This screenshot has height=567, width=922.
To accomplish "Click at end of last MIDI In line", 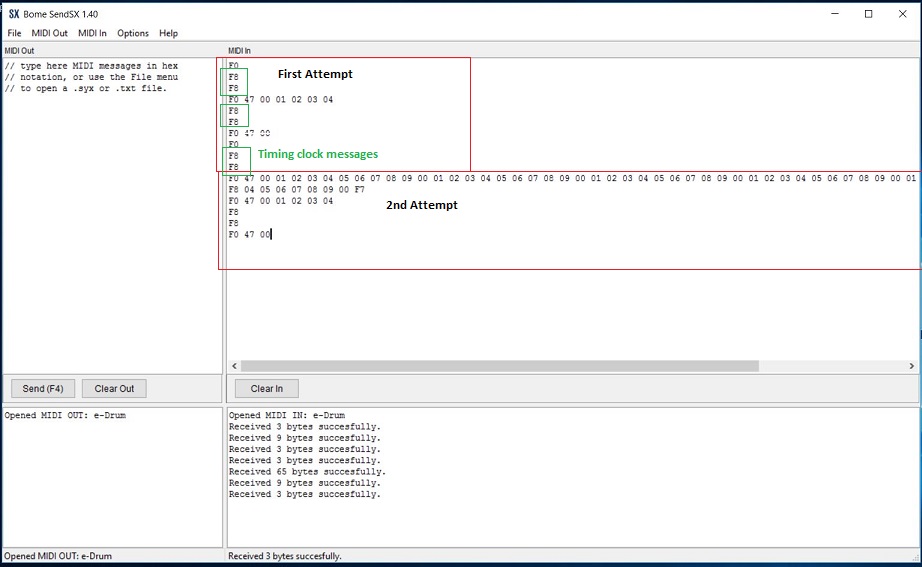I will pos(271,234).
